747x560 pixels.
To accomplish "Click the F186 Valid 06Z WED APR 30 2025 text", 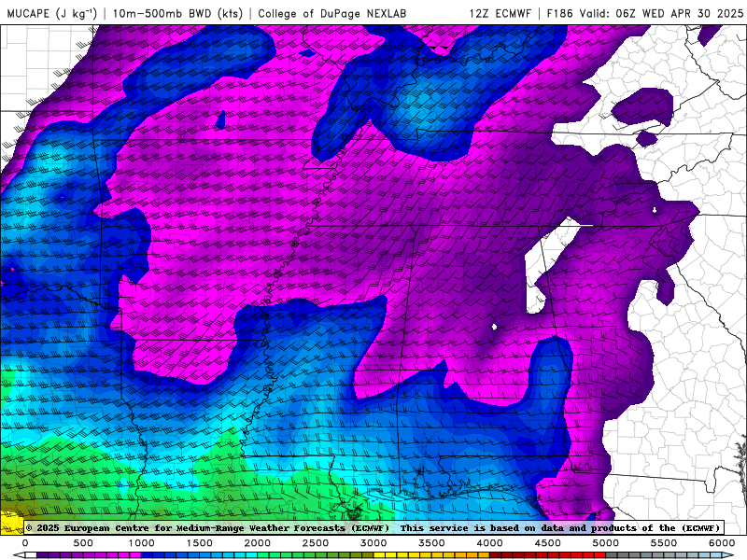I will click(644, 13).
